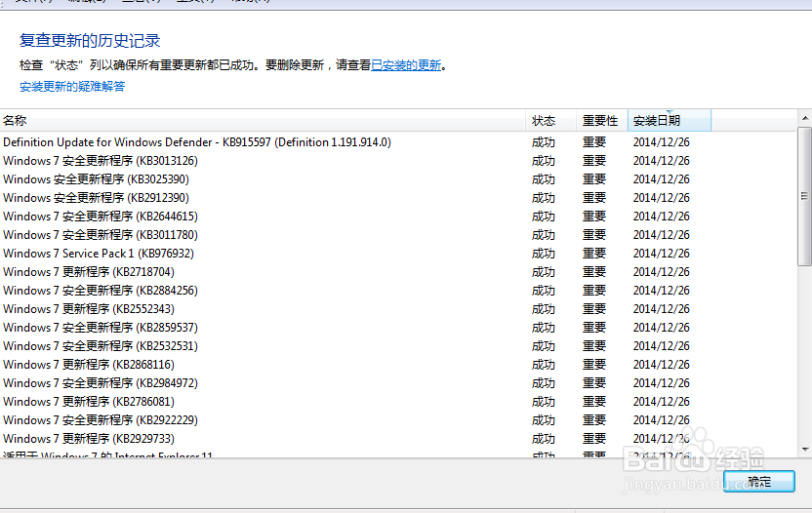Select the KB3013126 security update row

click(x=398, y=161)
